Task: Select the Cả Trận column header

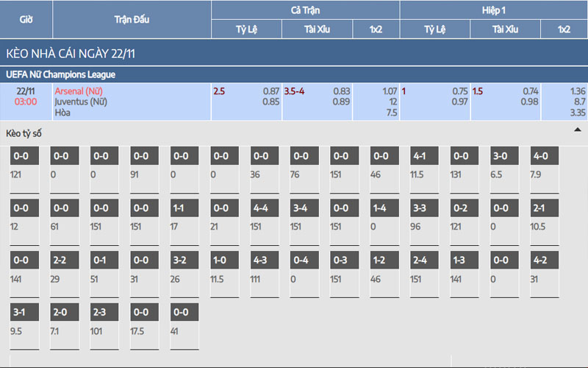Action: (x=305, y=10)
